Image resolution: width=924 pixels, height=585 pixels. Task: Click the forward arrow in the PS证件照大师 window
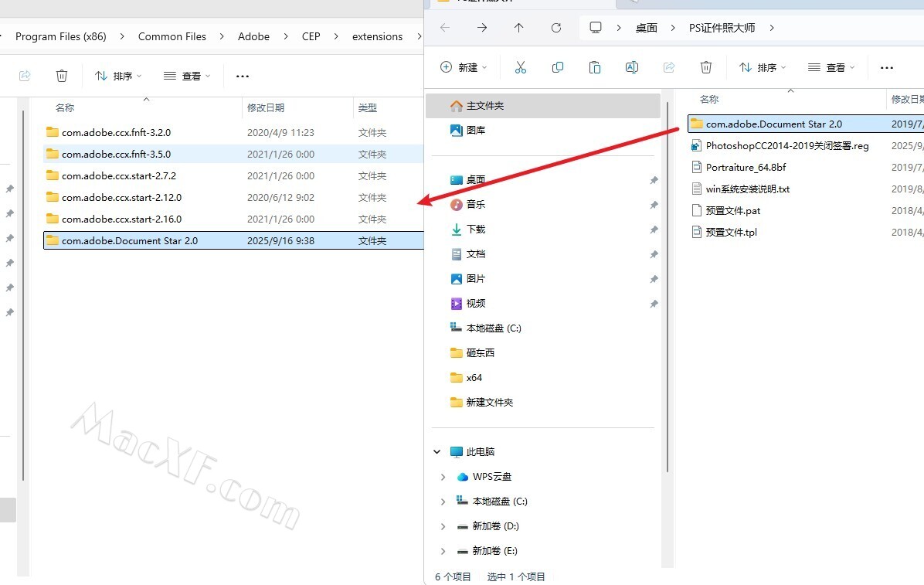click(482, 28)
